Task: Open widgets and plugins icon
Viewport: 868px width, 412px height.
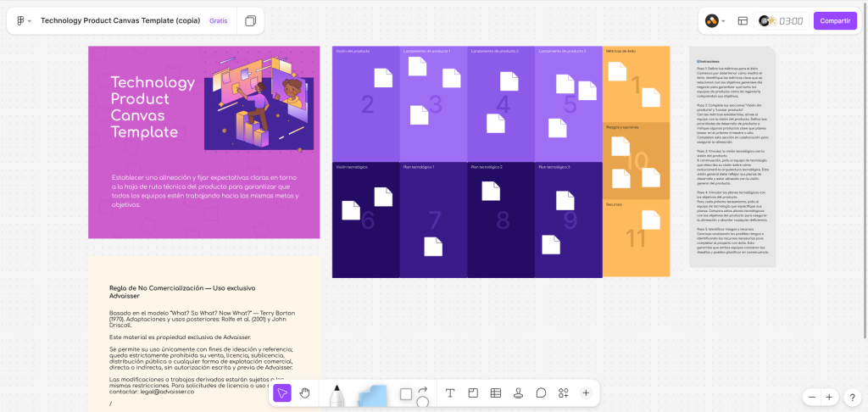Action: 563,393
